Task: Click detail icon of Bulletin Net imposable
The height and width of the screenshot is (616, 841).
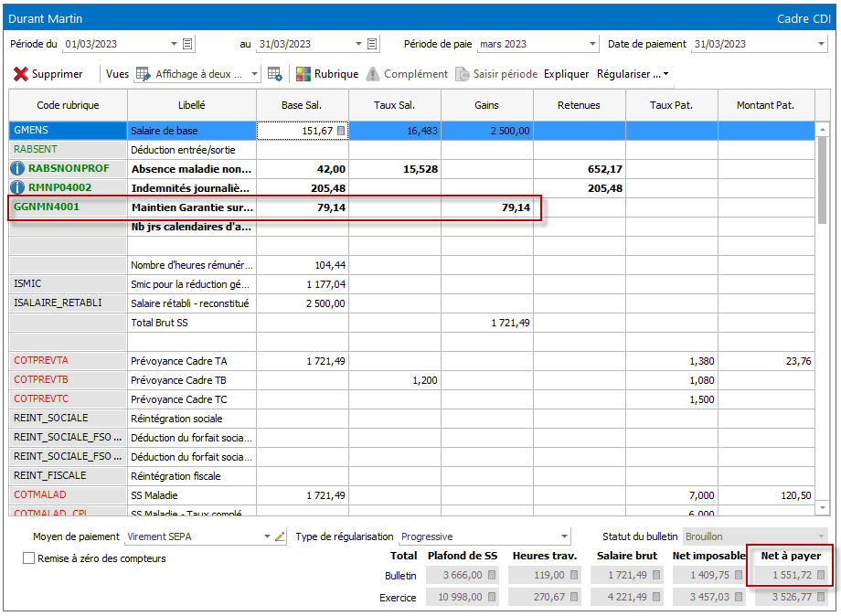Action: coord(739,575)
